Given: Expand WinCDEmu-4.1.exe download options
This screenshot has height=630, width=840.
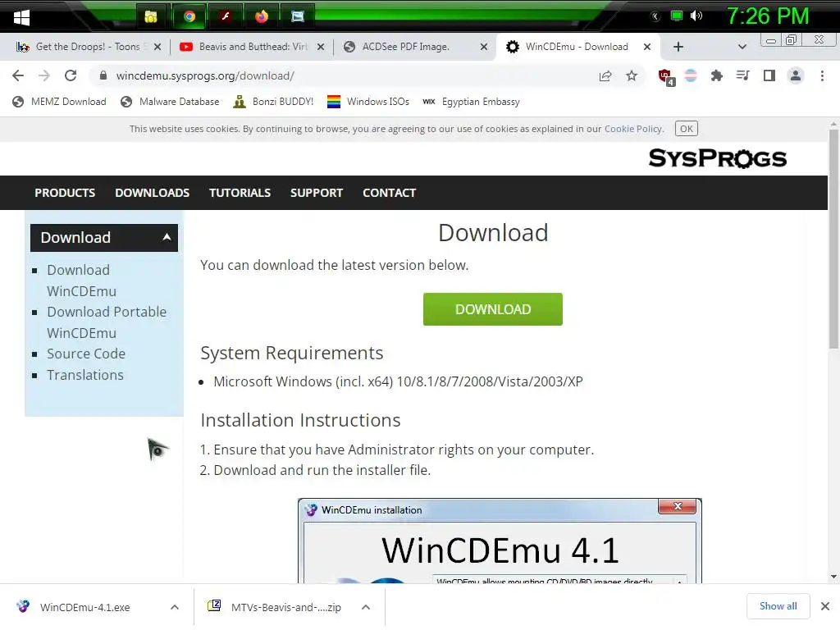Looking at the screenshot, I should 175,607.
